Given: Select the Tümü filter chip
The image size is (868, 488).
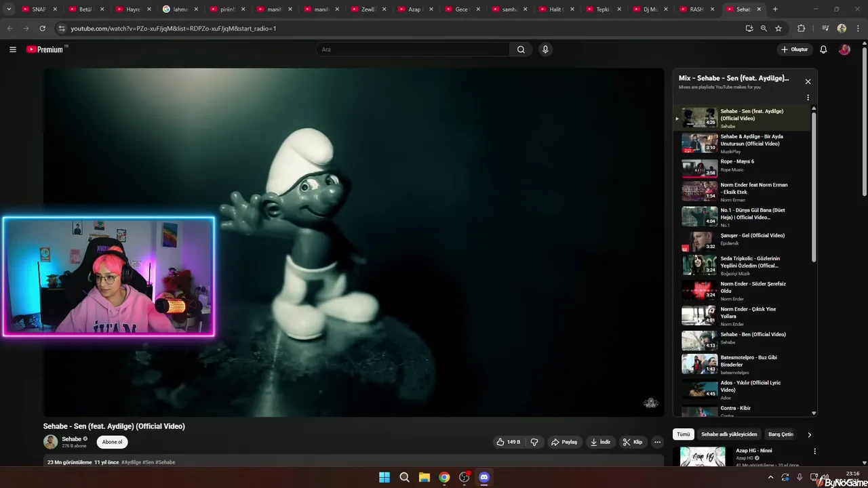Looking at the screenshot, I should 683,434.
